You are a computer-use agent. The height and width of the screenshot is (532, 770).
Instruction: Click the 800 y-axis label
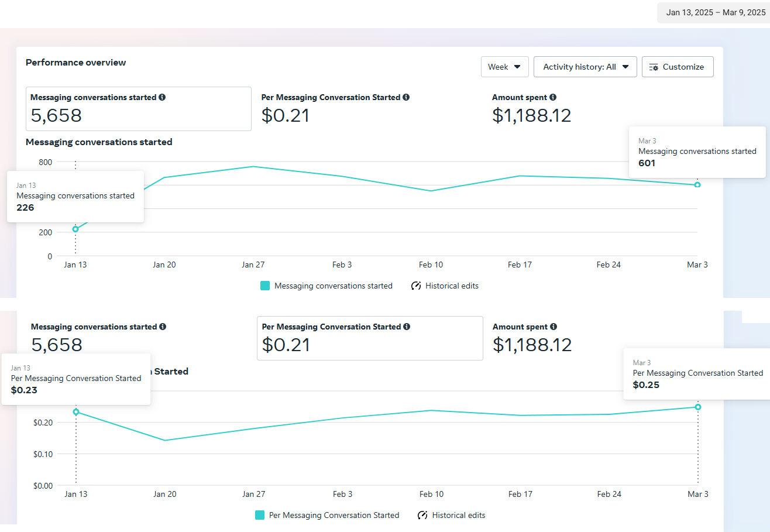click(x=46, y=162)
